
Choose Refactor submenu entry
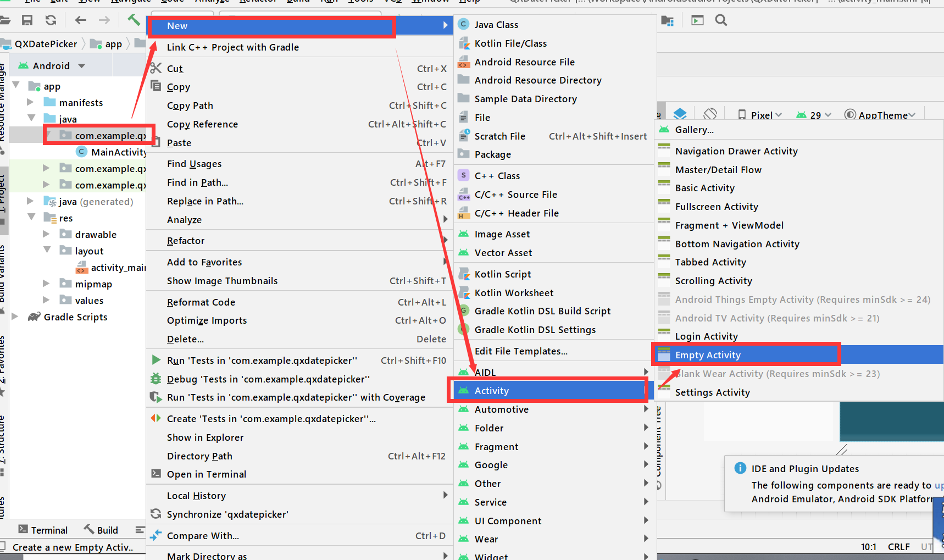(x=299, y=241)
